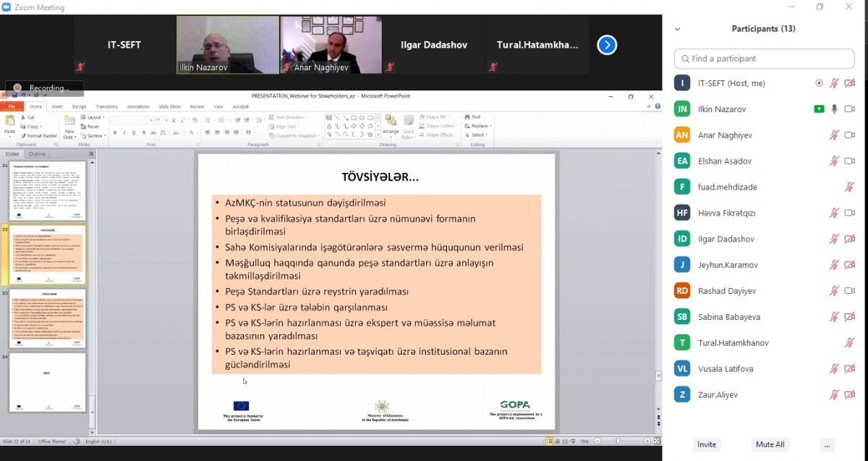This screenshot has width=868, height=461.
Task: Show next gallery page with blue arrow
Action: coord(607,46)
